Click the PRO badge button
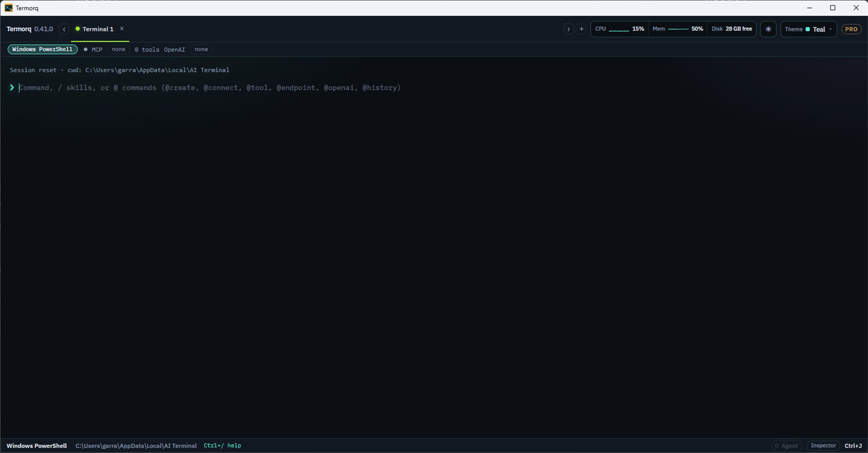868x453 pixels. 851,29
